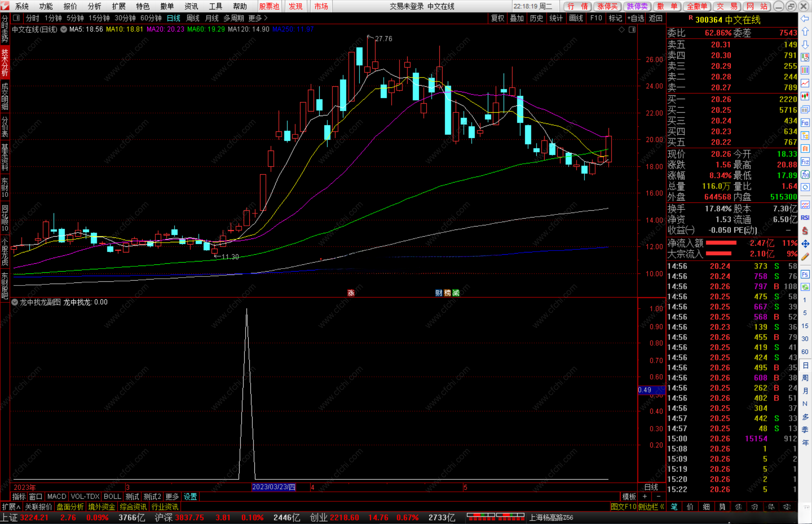Click the 2023/03/23 date marker on timeline

[273, 487]
